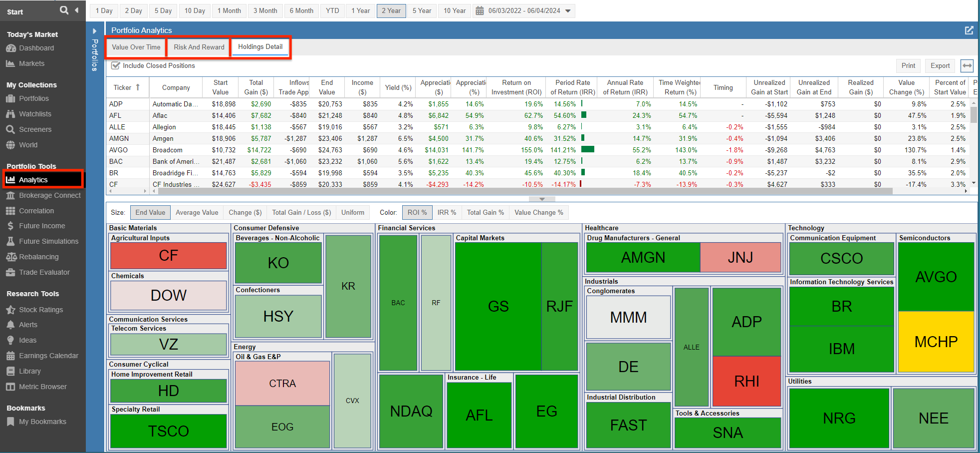The image size is (980, 453).
Task: Open Ideas in Research Tools
Action: pyautogui.click(x=27, y=340)
